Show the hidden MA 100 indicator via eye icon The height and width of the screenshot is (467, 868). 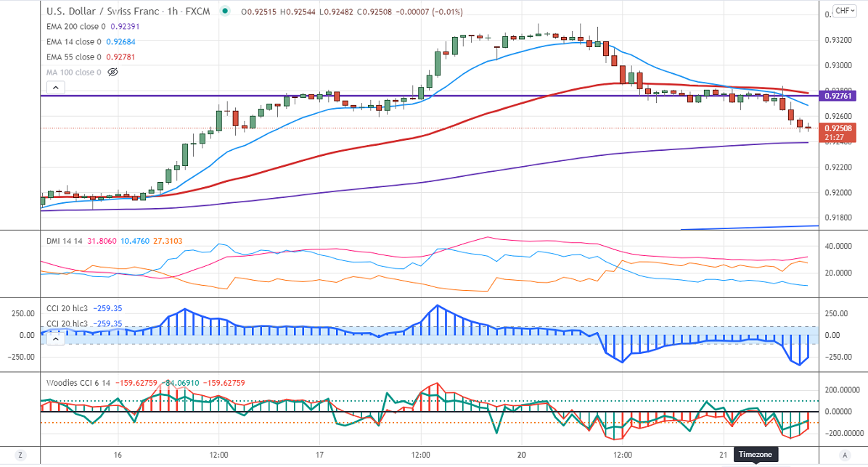coord(113,72)
